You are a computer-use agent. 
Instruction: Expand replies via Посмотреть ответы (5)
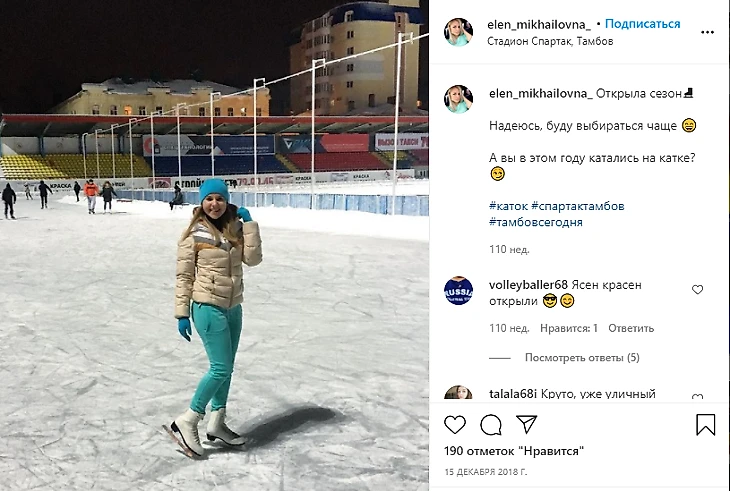click(x=582, y=357)
